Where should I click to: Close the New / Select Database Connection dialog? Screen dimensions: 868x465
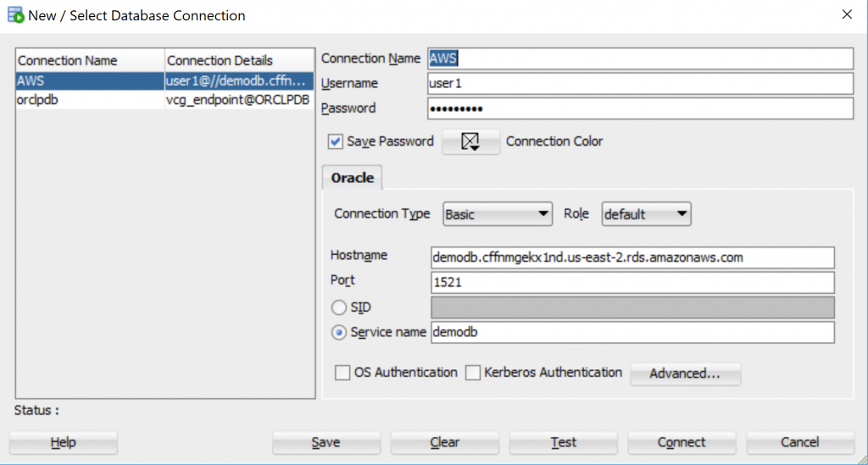tap(847, 14)
